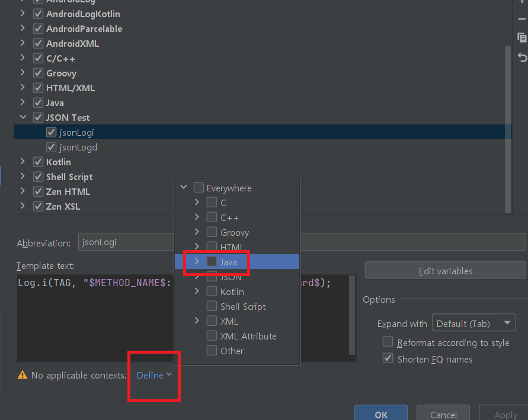Open the Expand with dropdown
The image size is (528, 420).
tap(474, 323)
